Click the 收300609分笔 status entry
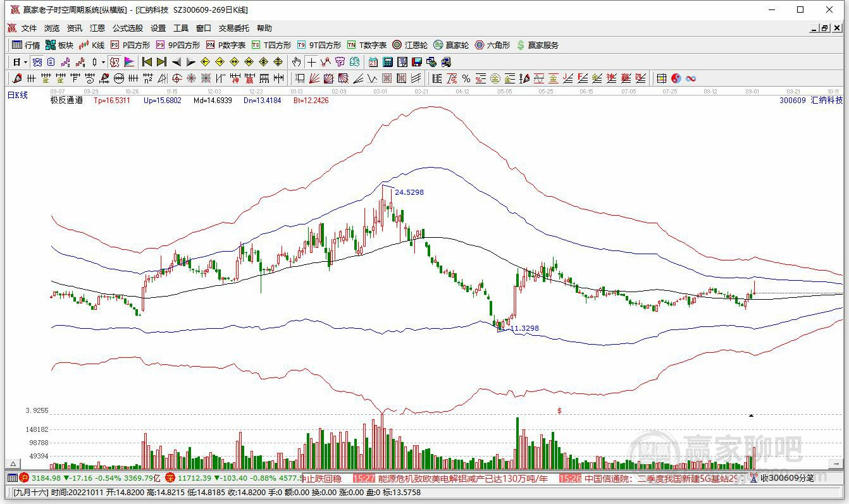This screenshot has width=849, height=504. tap(787, 478)
